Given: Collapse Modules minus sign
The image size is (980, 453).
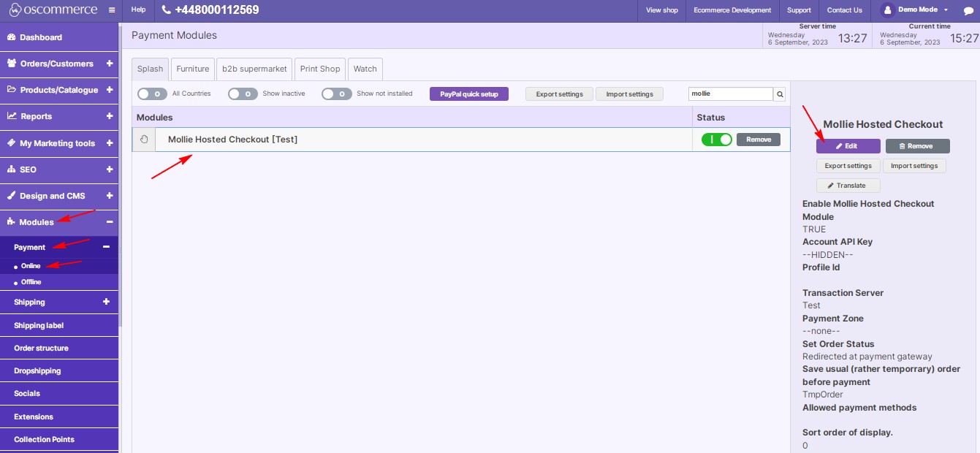Looking at the screenshot, I should (110, 222).
